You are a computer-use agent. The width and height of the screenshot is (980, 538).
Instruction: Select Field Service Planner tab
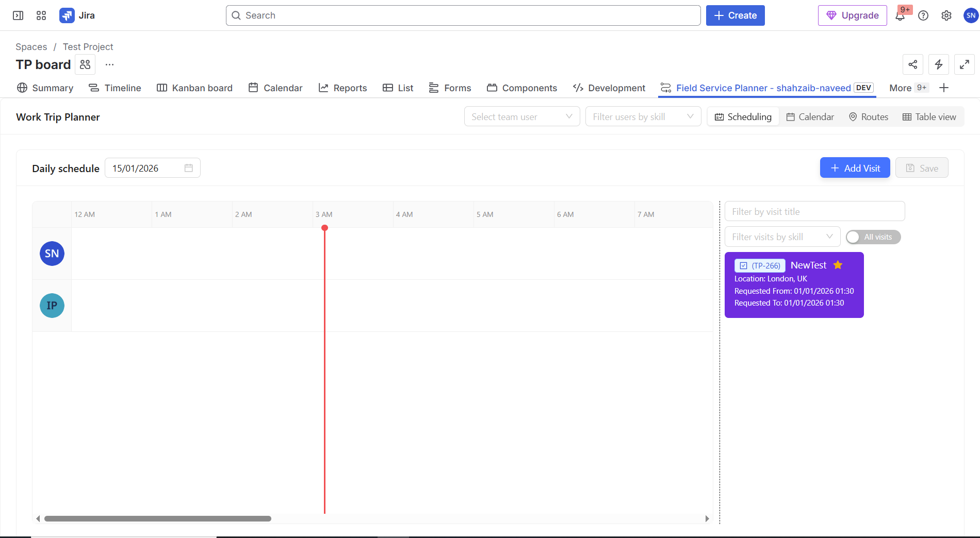(766, 88)
